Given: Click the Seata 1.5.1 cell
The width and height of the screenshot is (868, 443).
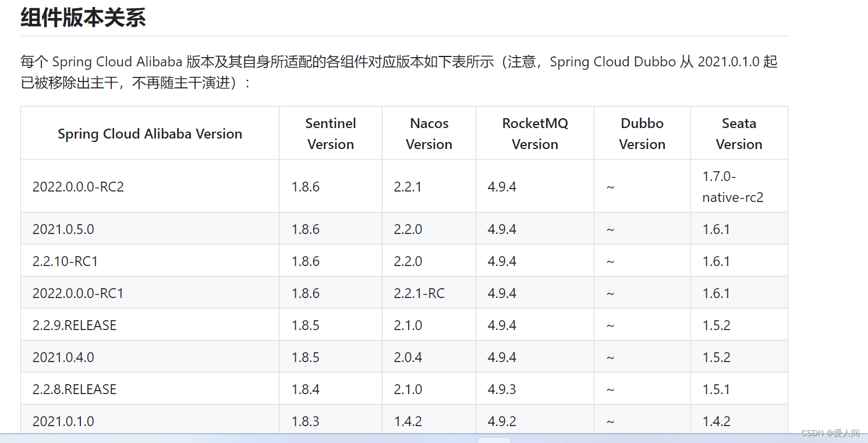Looking at the screenshot, I should coord(739,389).
